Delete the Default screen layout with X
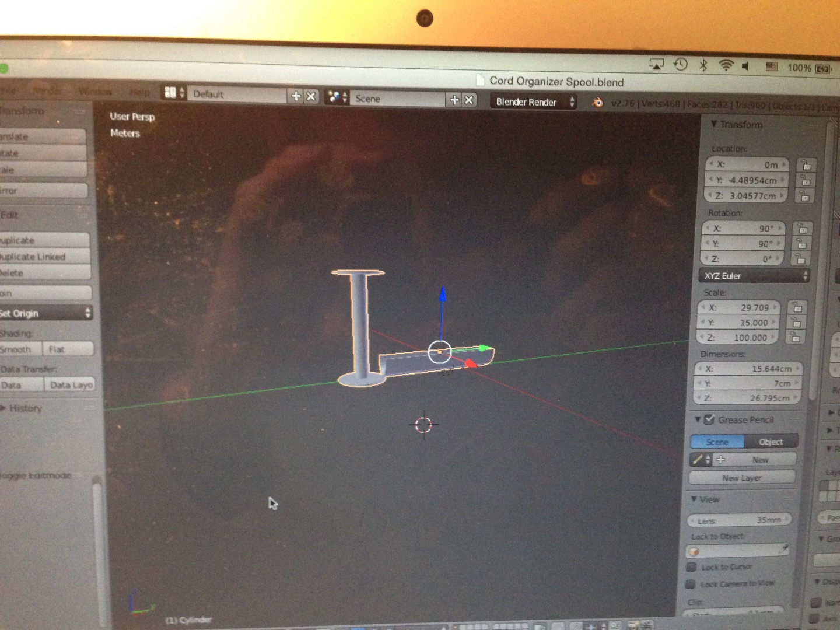The width and height of the screenshot is (840, 630). (x=311, y=96)
